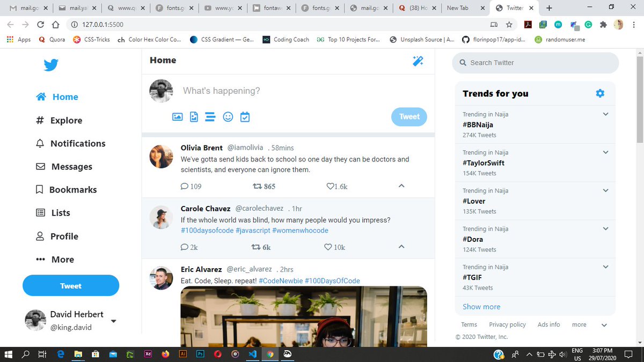Open the Ads info footer link
This screenshot has width=644, height=362.
coord(548,324)
